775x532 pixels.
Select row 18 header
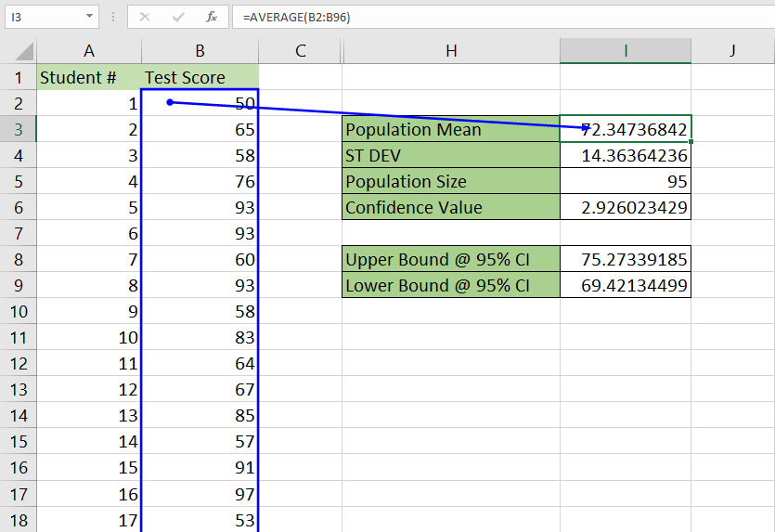(x=19, y=520)
